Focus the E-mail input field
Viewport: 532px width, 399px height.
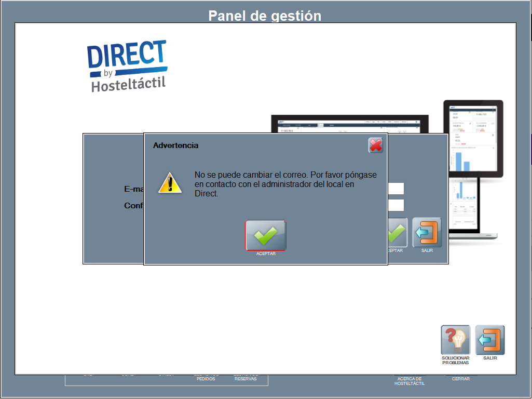396,189
